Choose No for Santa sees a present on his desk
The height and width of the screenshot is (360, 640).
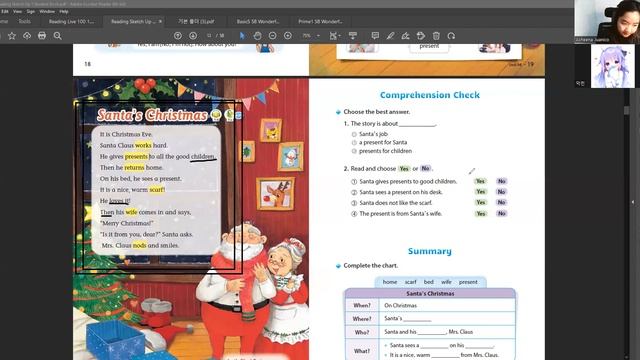[x=502, y=192]
